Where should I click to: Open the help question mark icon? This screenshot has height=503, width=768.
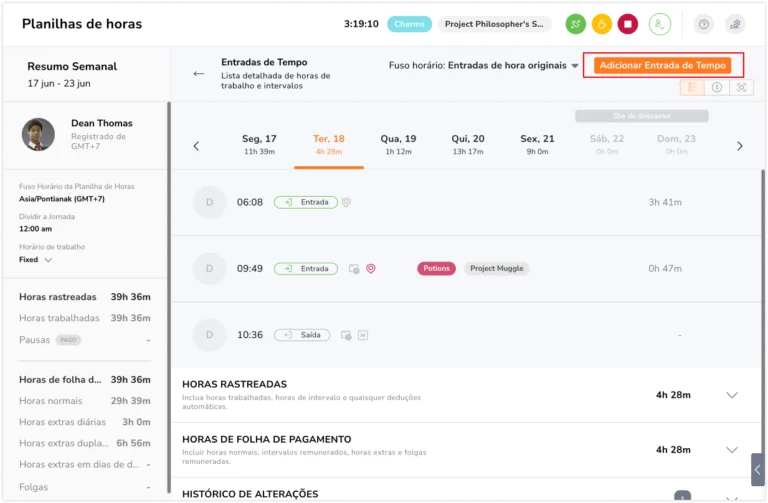(703, 24)
